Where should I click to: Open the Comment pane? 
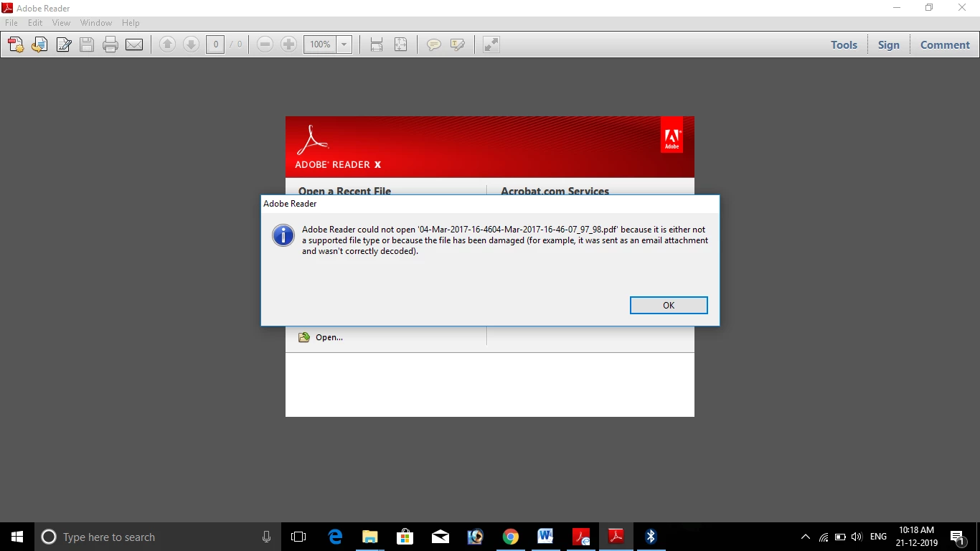(x=945, y=44)
